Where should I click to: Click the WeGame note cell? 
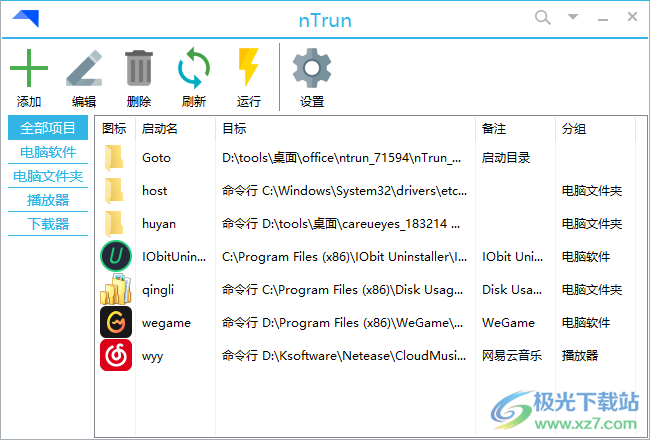(508, 323)
